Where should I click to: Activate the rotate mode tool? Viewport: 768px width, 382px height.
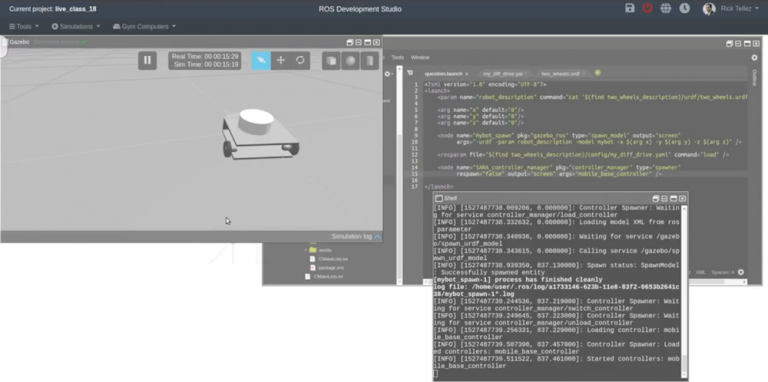(x=300, y=61)
